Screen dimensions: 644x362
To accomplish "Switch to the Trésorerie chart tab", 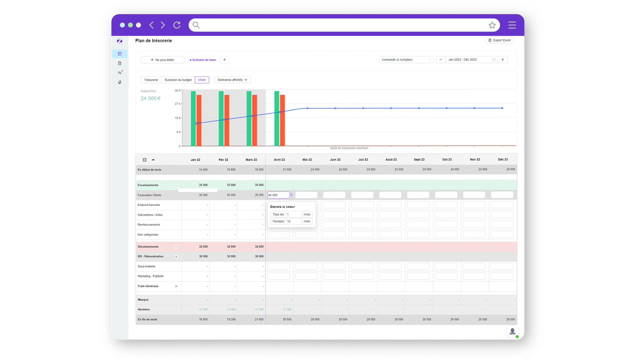I will 151,80.
